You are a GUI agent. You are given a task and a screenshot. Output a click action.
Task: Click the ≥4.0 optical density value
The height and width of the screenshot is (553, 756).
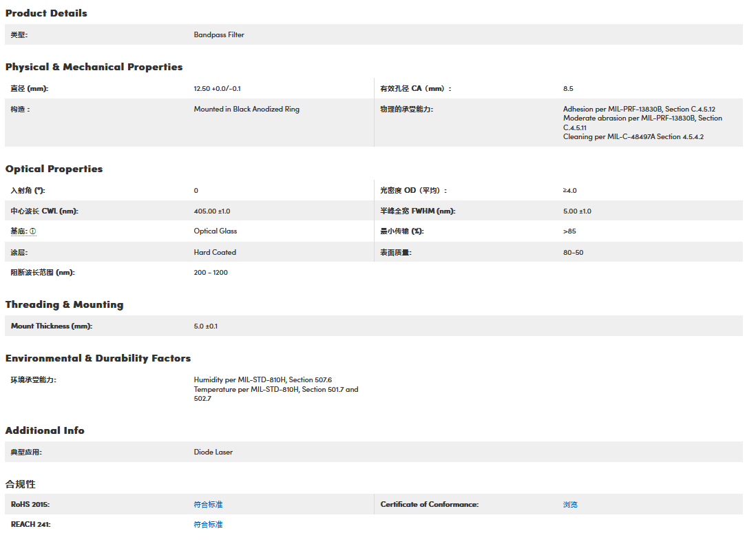569,190
